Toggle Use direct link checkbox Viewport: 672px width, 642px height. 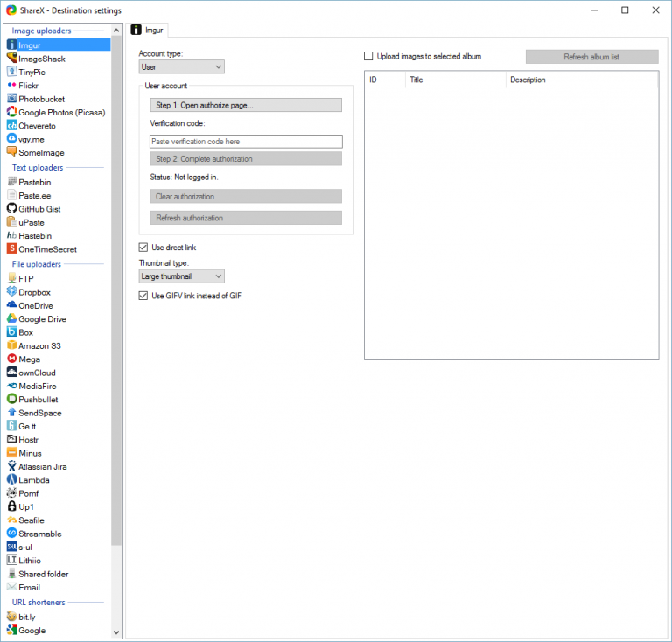coord(143,248)
